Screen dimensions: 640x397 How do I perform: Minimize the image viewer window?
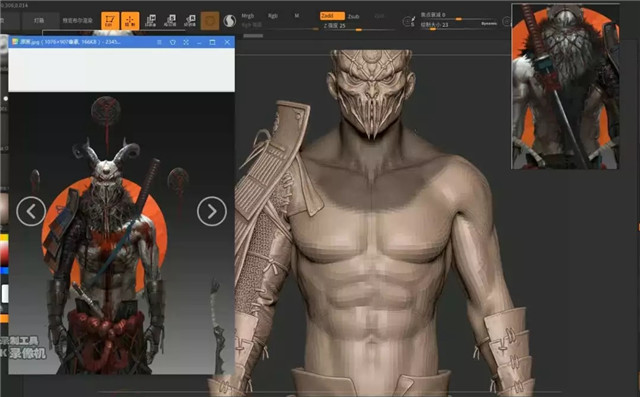pos(199,42)
